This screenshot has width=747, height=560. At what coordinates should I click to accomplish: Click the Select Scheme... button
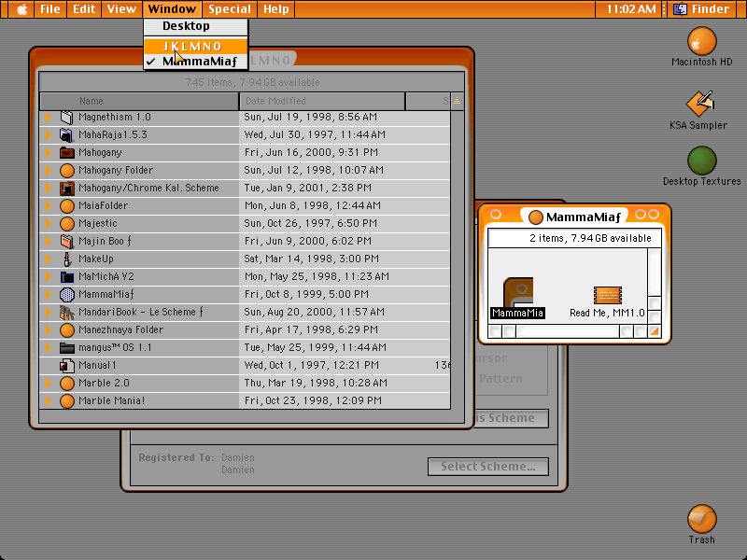pyautogui.click(x=487, y=467)
